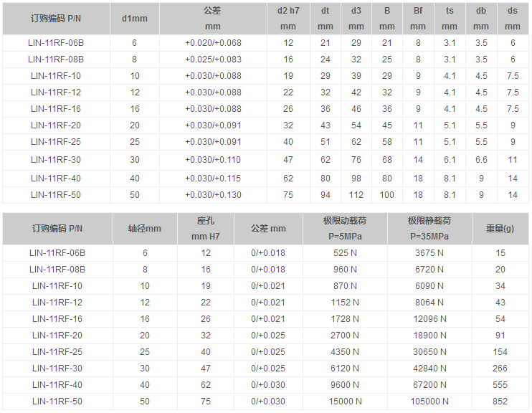
Task: Click the 极限静载荷 P=35MPa header
Action: point(429,229)
